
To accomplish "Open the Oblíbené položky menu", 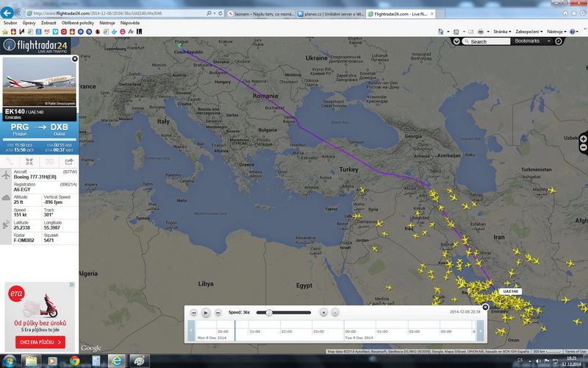I will point(78,23).
